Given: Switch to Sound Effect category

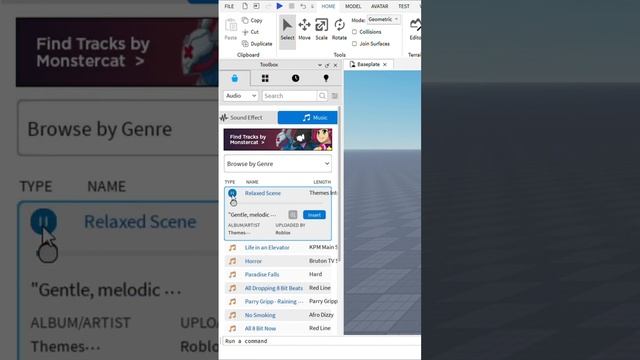Looking at the screenshot, I should click(x=248, y=118).
